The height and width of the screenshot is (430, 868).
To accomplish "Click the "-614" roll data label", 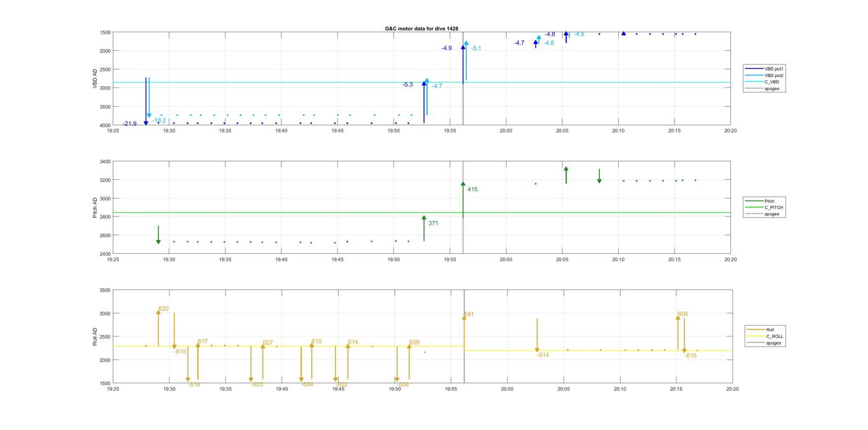I will [x=543, y=355].
